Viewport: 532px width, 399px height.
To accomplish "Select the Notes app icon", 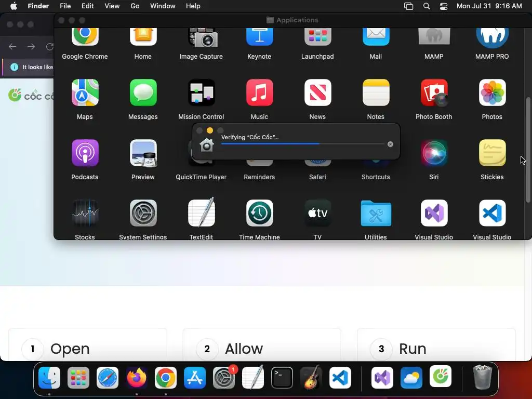I will click(376, 92).
